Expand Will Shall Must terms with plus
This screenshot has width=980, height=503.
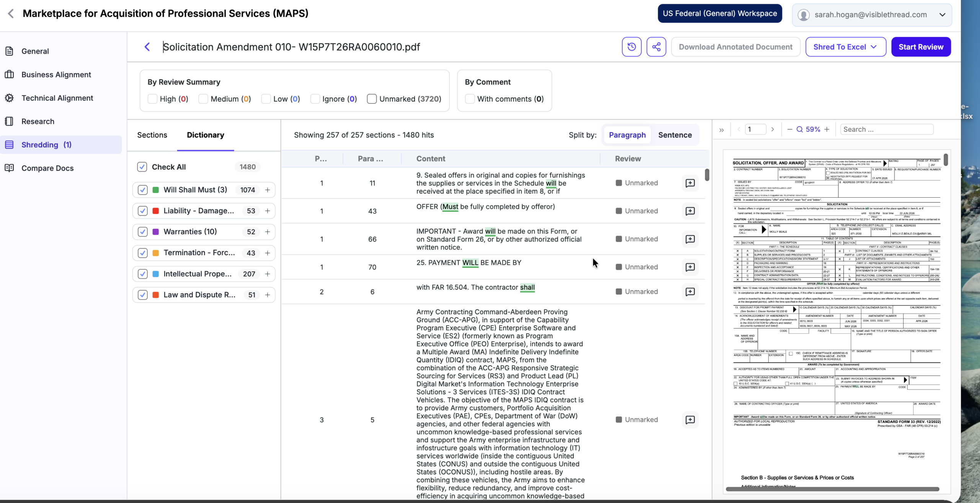[268, 190]
